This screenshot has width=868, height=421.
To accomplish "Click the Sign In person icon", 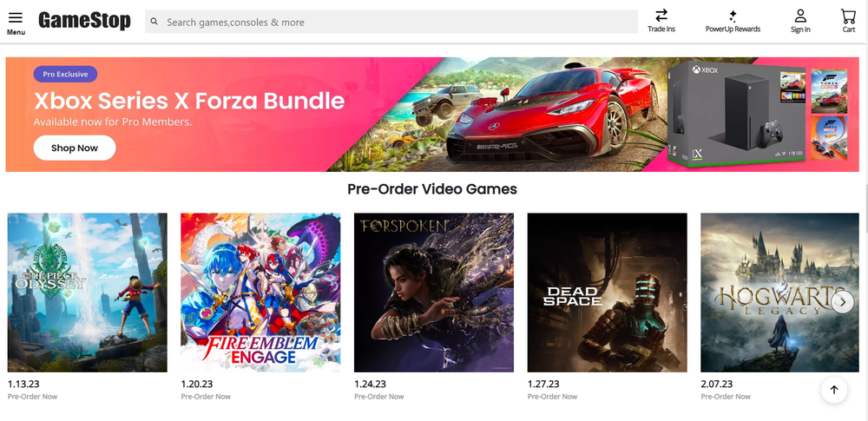I will [800, 16].
